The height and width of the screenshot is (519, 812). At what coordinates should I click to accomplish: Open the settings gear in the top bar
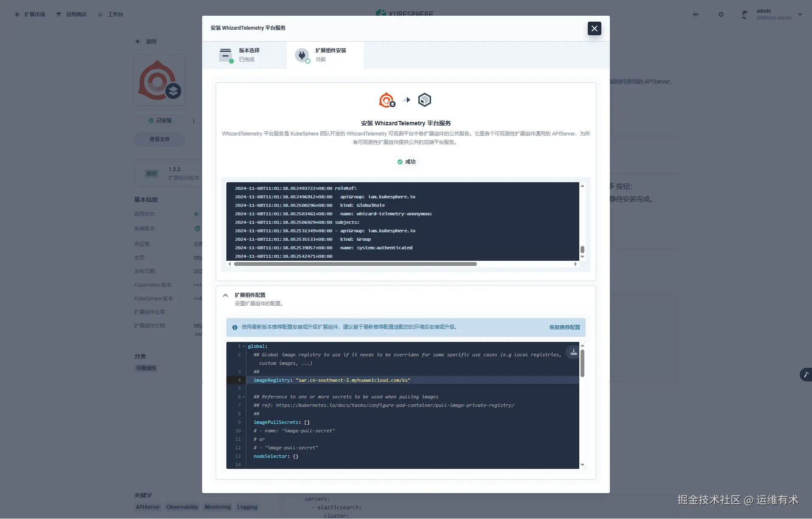pos(721,14)
